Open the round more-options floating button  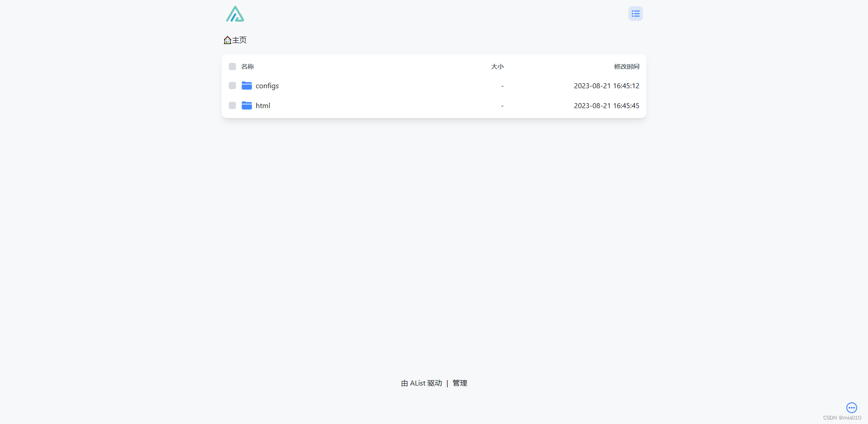point(852,408)
